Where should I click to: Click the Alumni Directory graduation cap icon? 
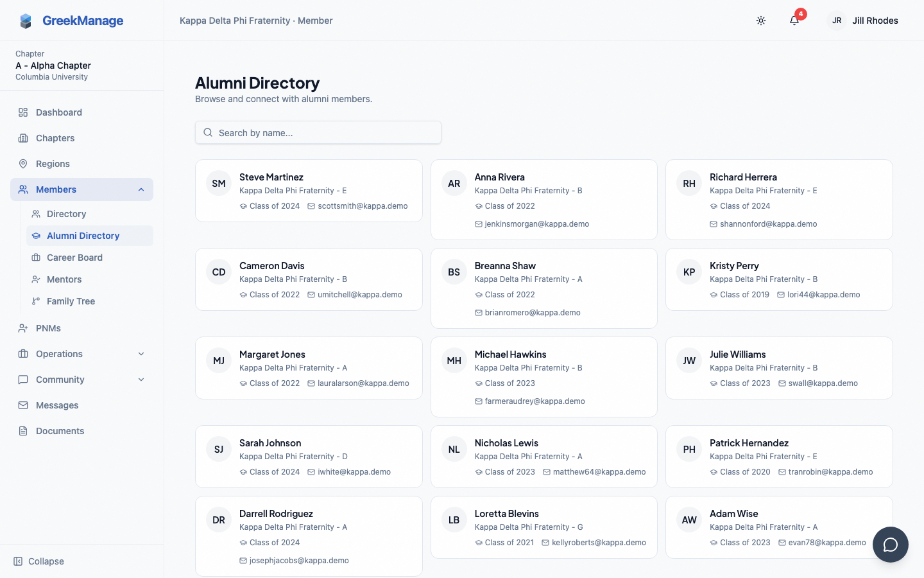36,236
